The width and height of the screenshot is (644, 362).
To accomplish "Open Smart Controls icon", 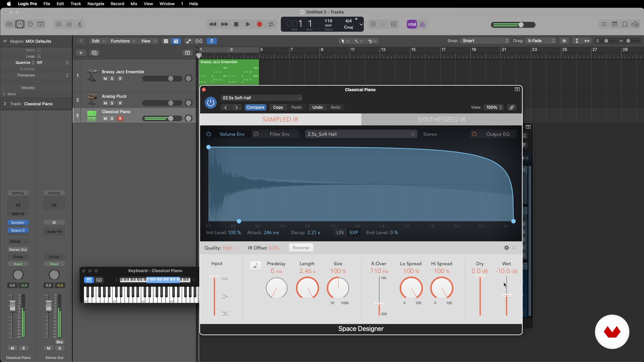I will 59,24.
